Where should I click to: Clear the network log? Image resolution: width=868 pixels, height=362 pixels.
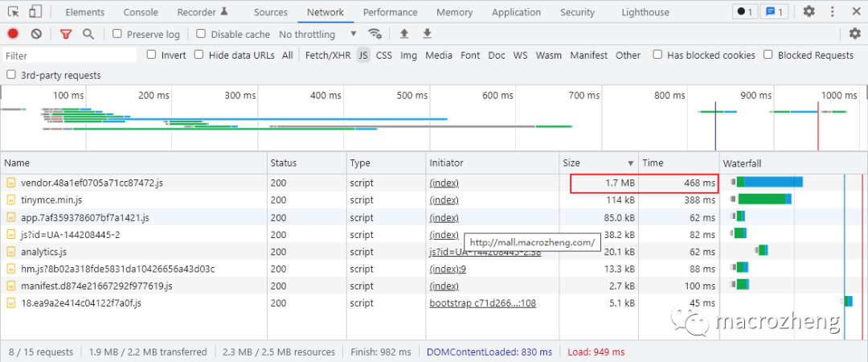[x=36, y=34]
